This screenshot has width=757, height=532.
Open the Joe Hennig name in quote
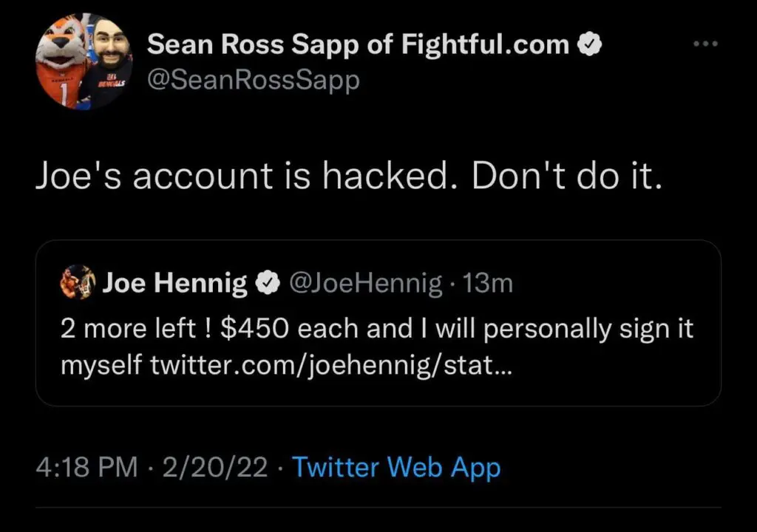pos(175,283)
